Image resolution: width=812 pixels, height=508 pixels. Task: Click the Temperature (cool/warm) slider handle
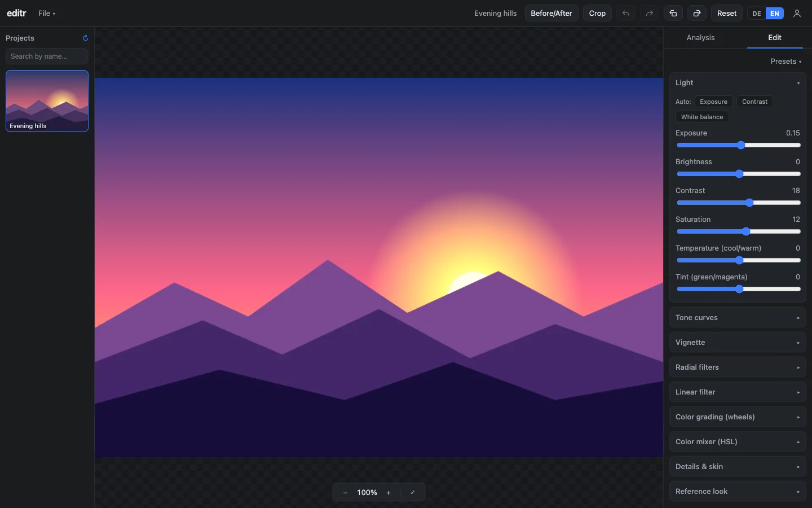click(x=739, y=260)
